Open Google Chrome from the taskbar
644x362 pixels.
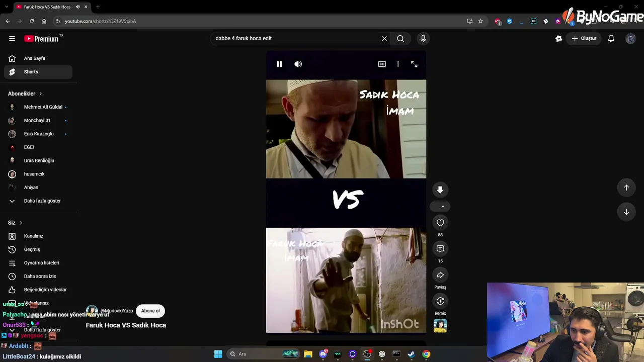pyautogui.click(x=426, y=354)
